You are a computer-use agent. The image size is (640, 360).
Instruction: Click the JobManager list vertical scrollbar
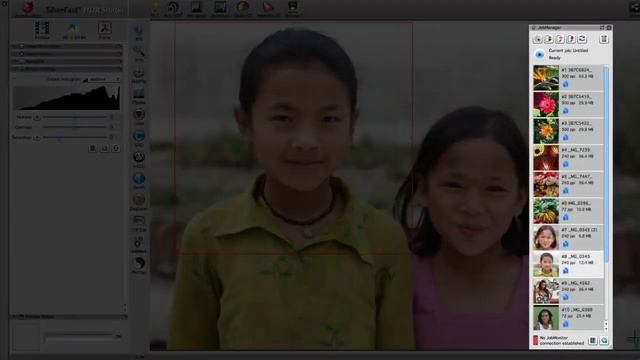point(606,163)
